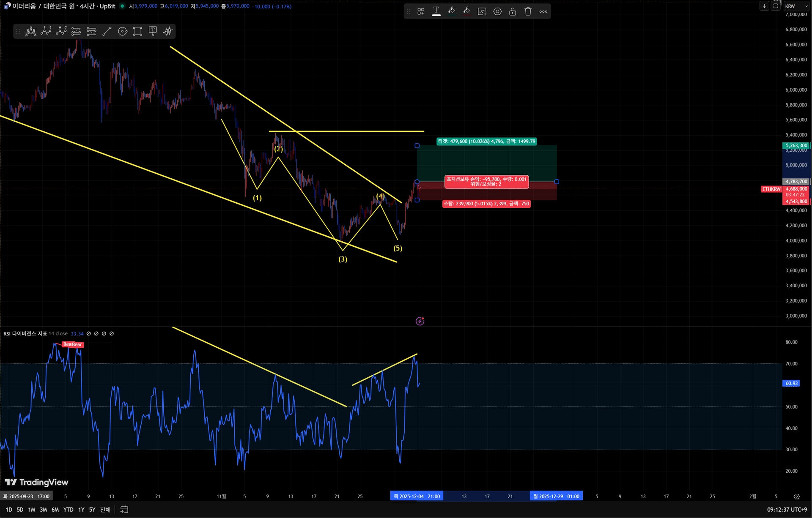Open the red stop color fill swatch
Viewport: 812px width, 518px height.
tap(466, 11)
